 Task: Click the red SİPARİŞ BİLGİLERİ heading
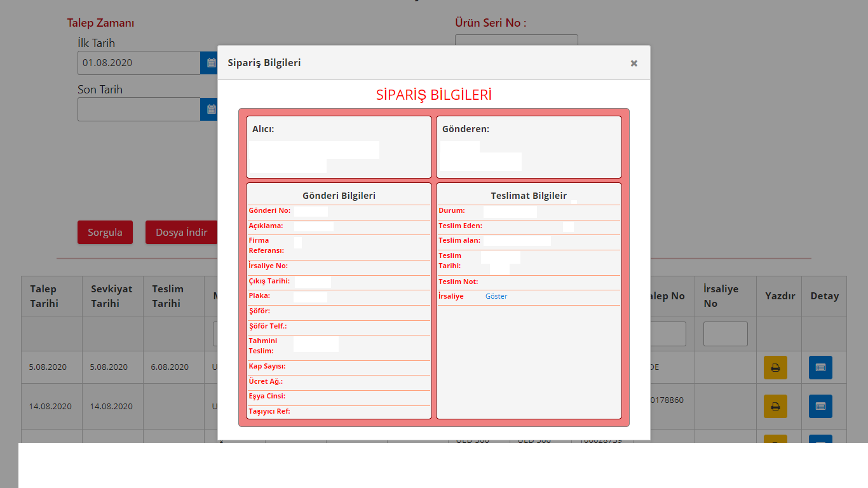point(434,95)
